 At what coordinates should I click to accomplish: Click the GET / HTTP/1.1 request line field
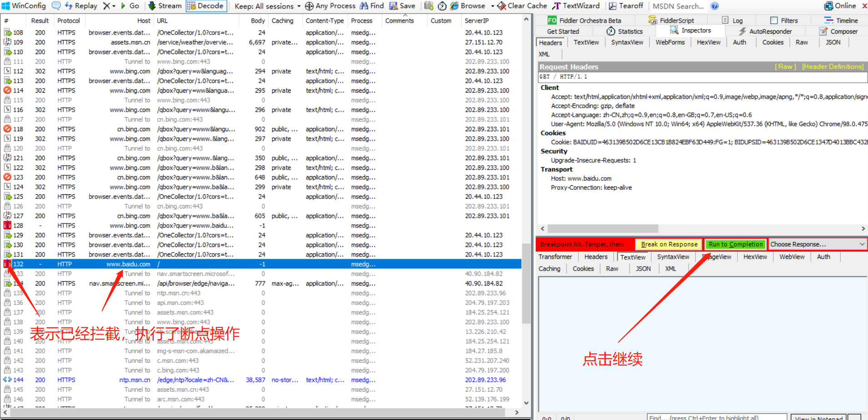pyautogui.click(x=703, y=77)
